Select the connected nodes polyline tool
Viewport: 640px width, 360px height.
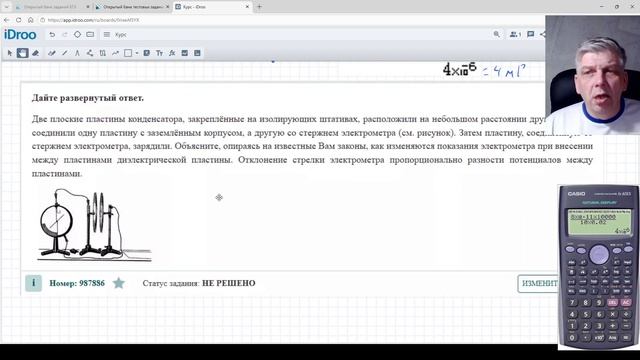tap(90, 53)
